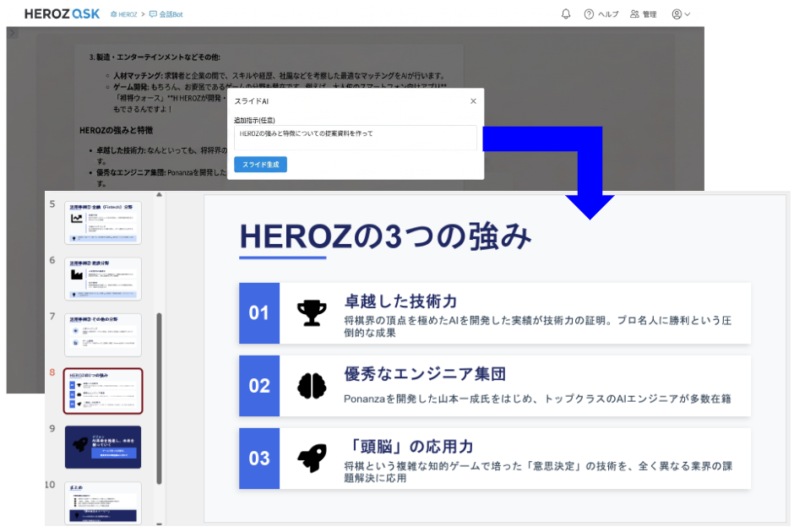This screenshot has height=532, width=794.
Task: Click the 優秀なエンジニア集団 heading
Action: click(x=425, y=374)
